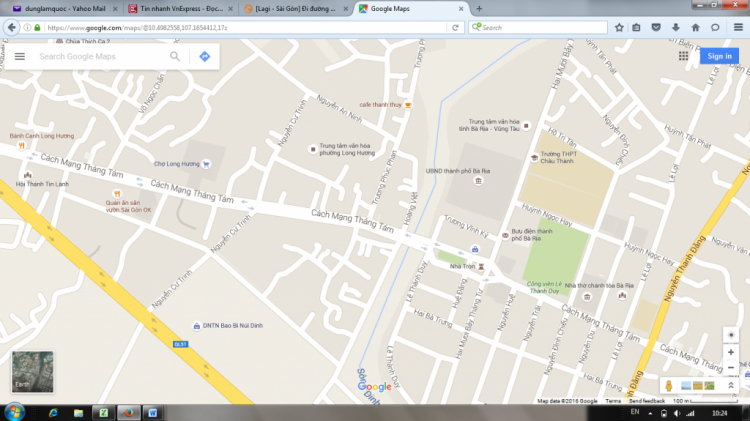Click the cafe thanh thuy marker
Screen dimensions: 750x421
point(408,105)
